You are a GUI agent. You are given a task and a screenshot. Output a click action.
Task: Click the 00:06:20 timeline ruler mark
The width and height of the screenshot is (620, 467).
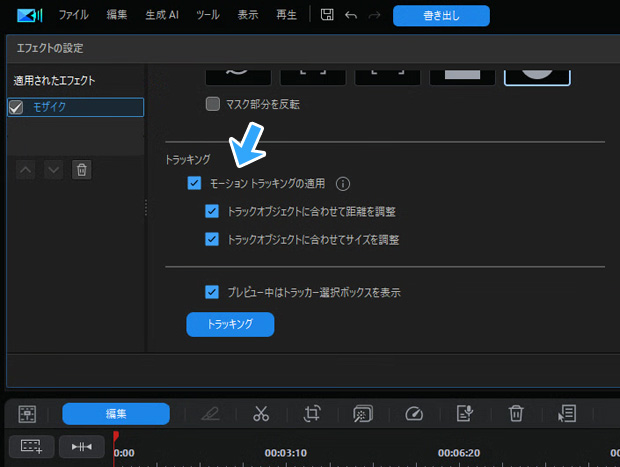(459, 453)
